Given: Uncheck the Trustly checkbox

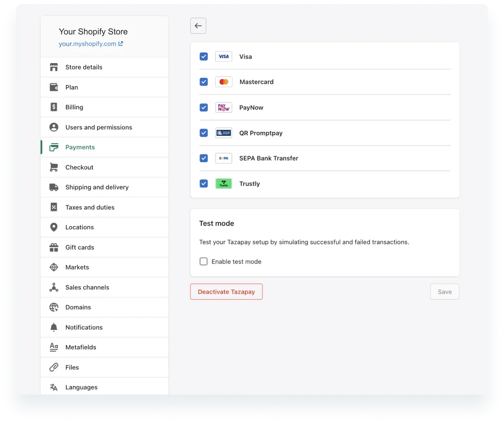Looking at the screenshot, I should click(204, 183).
